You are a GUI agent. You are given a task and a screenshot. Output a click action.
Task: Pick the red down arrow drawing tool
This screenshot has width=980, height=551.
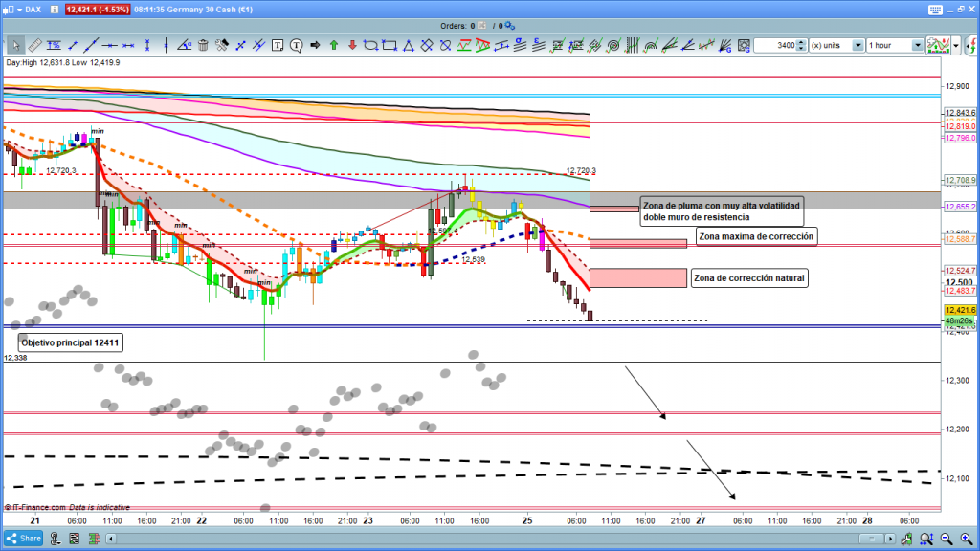click(352, 45)
